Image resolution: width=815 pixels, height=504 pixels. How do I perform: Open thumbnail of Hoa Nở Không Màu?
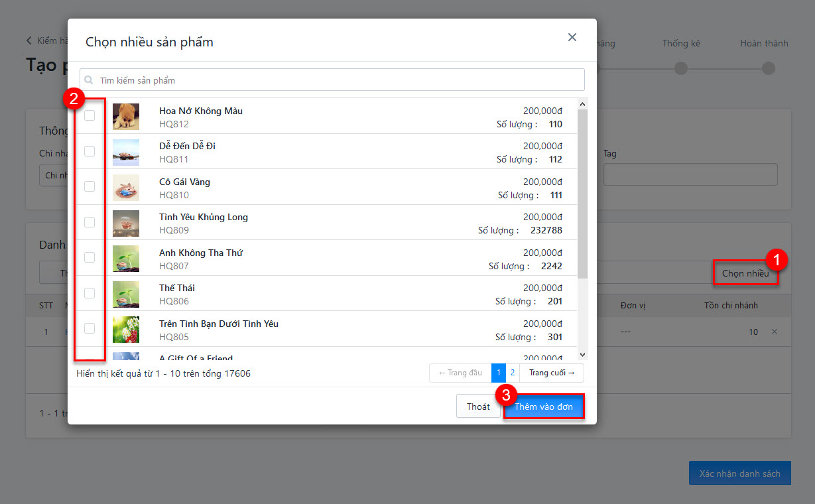pyautogui.click(x=126, y=117)
